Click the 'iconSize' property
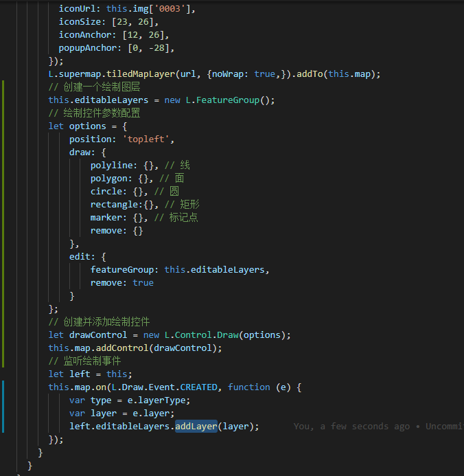 coord(80,21)
